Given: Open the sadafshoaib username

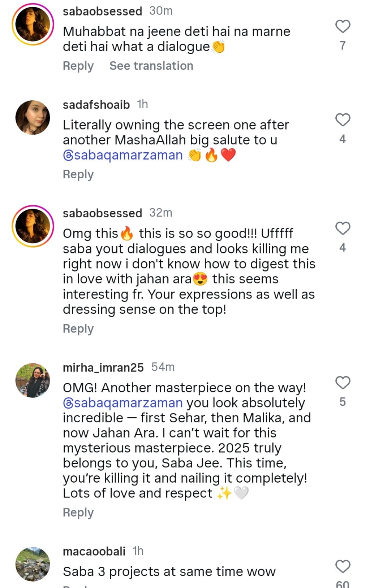Looking at the screenshot, I should pyautogui.click(x=96, y=105).
